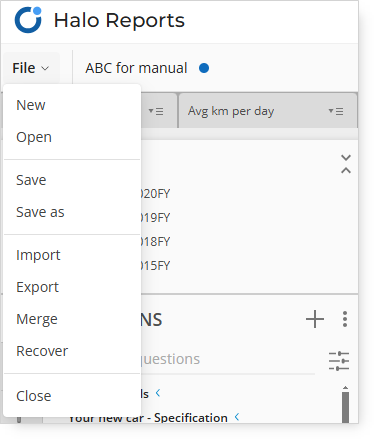The image size is (374, 439).
Task: Click the vertical scrollbar in questions list
Action: (345, 405)
